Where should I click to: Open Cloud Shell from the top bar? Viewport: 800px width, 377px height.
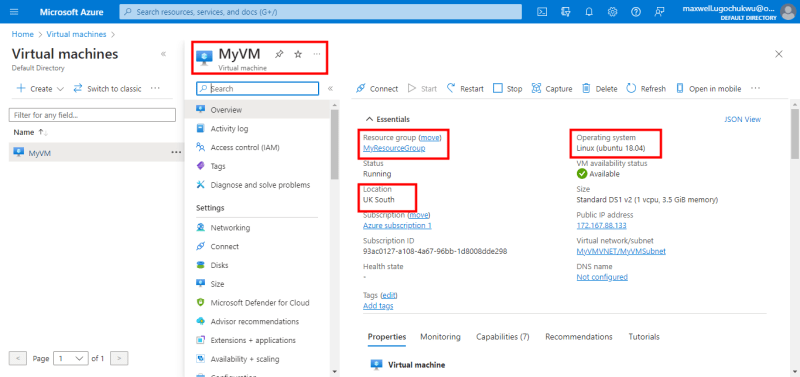[542, 12]
